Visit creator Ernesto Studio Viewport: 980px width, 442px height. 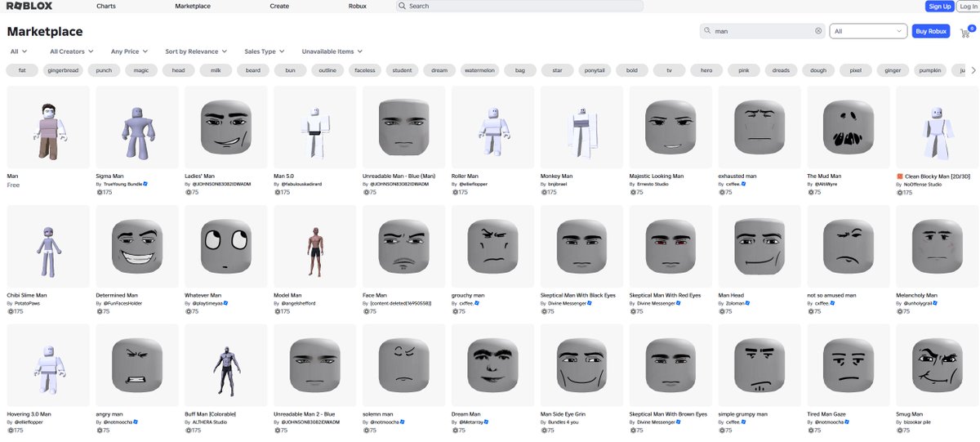652,185
